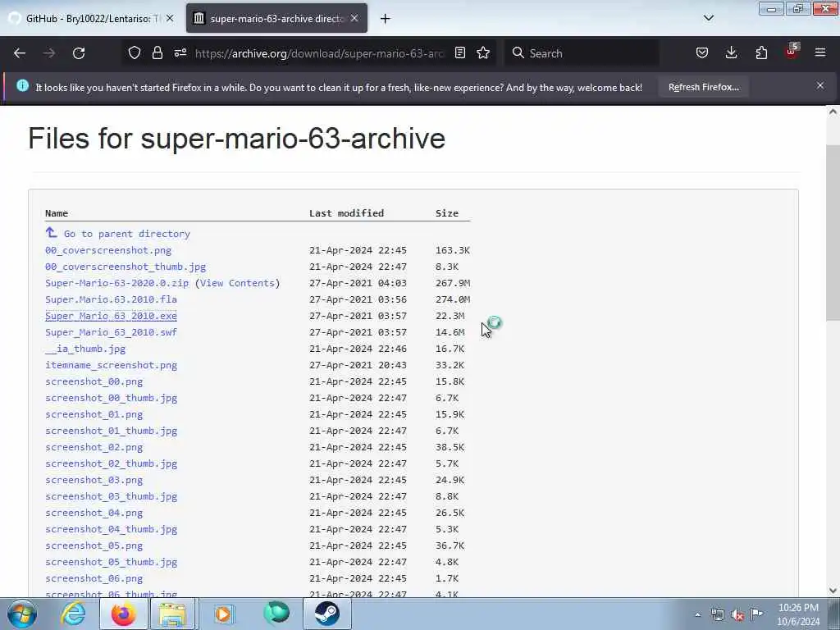This screenshot has height=630, width=840.
Task: Open a new tab with the plus button
Action: [386, 19]
